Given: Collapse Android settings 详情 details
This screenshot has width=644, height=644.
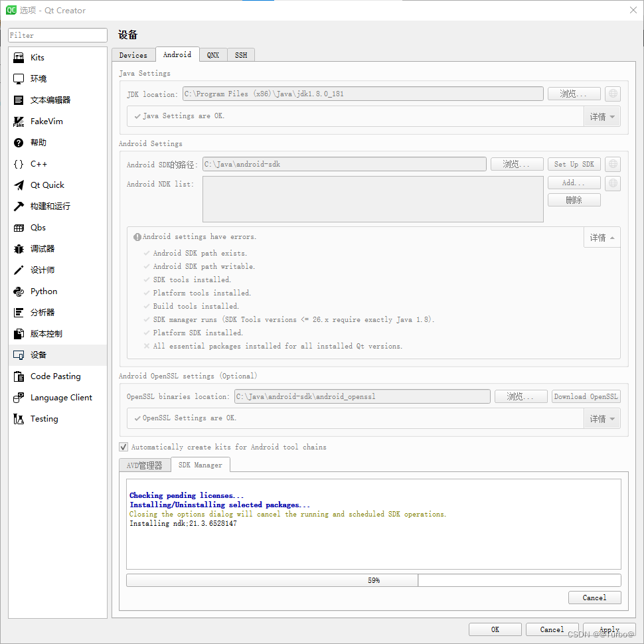Looking at the screenshot, I should 602,238.
